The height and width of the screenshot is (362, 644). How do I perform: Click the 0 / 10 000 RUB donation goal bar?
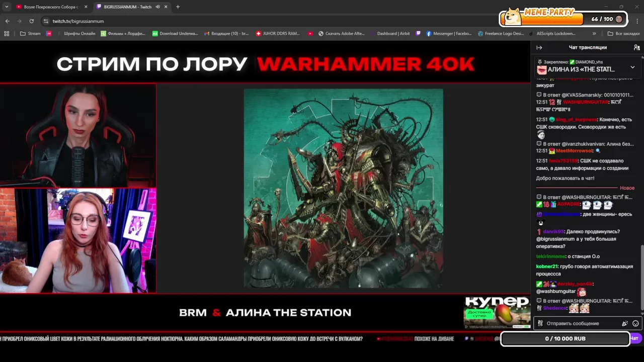(x=565, y=338)
